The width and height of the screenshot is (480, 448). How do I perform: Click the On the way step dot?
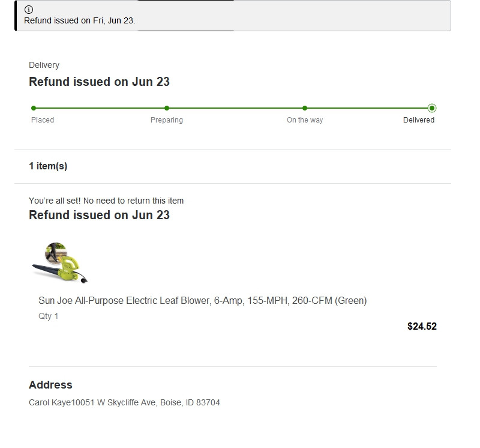coord(305,108)
